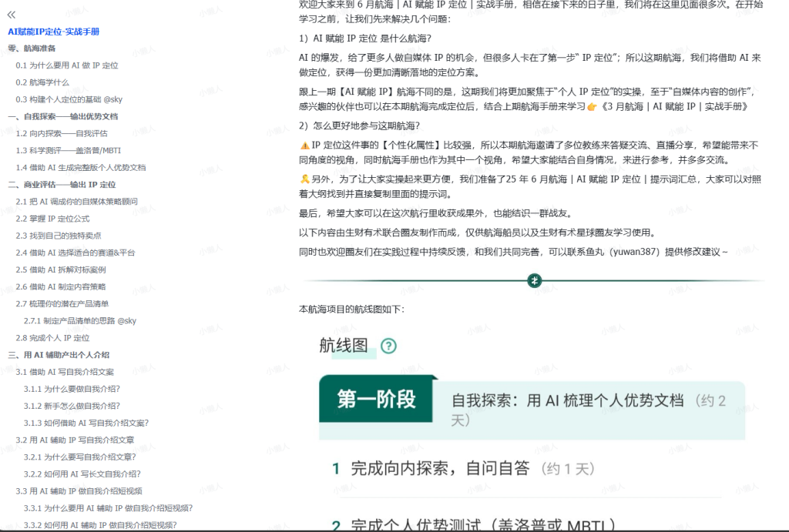Open 2.1 把 AI 调成你的自媒体策略顾问
The height and width of the screenshot is (532, 789).
tap(76, 202)
